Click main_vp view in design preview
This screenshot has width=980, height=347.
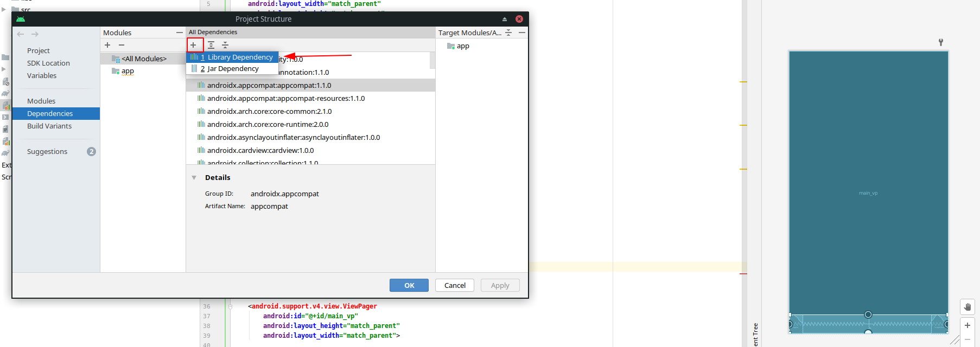point(868,193)
